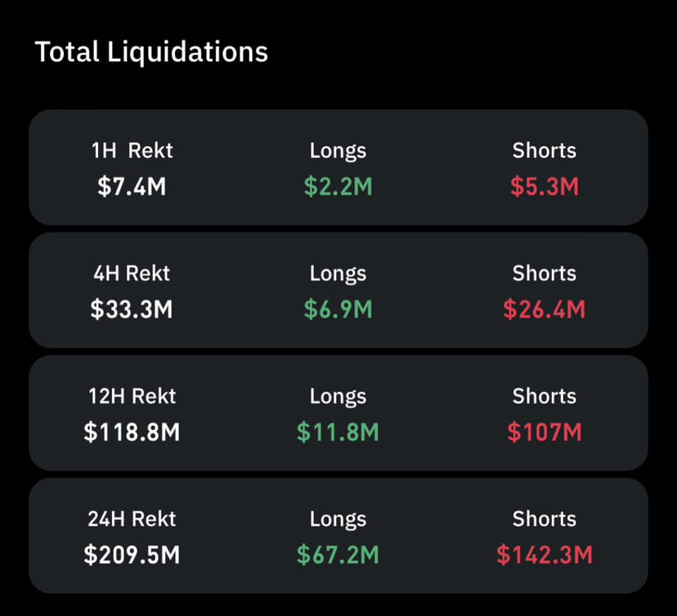The height and width of the screenshot is (616, 677).
Task: Click the Shorts label in the 1H row
Action: coord(545,150)
